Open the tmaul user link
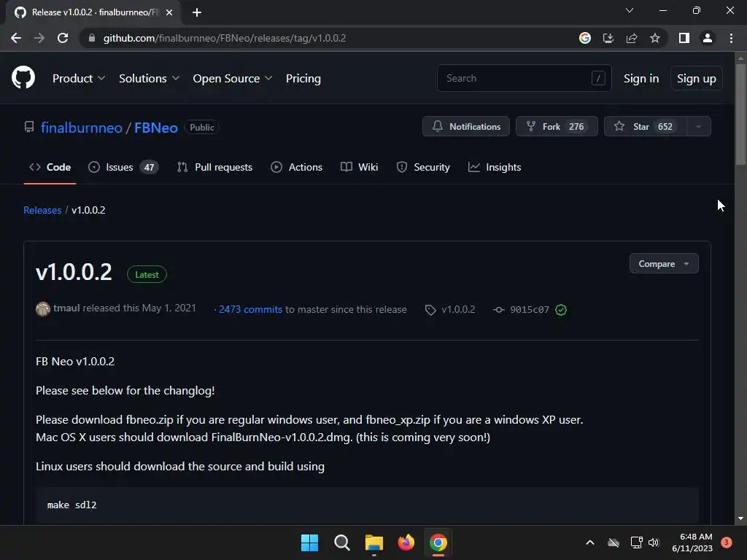747x560 pixels. [66, 308]
